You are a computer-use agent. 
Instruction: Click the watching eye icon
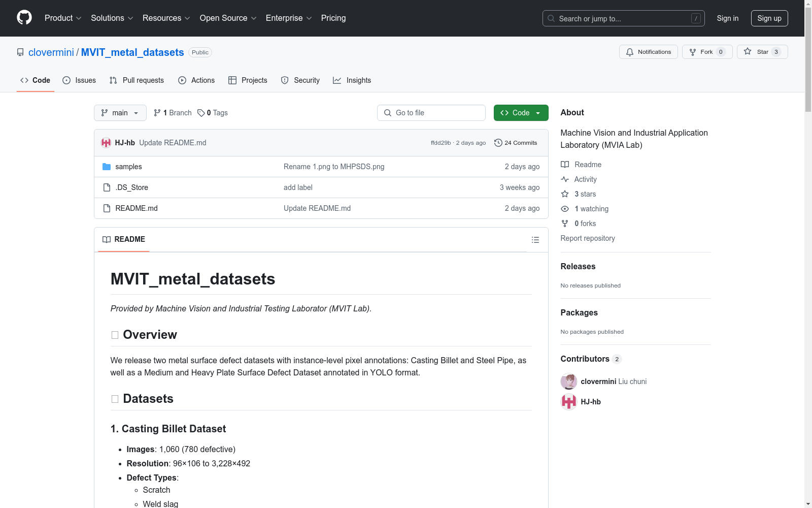coord(565,209)
